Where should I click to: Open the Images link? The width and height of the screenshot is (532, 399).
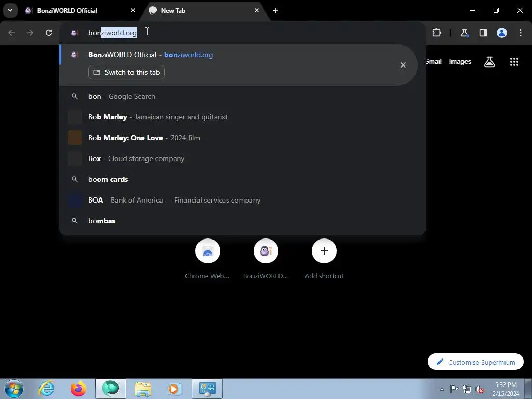pyautogui.click(x=460, y=61)
